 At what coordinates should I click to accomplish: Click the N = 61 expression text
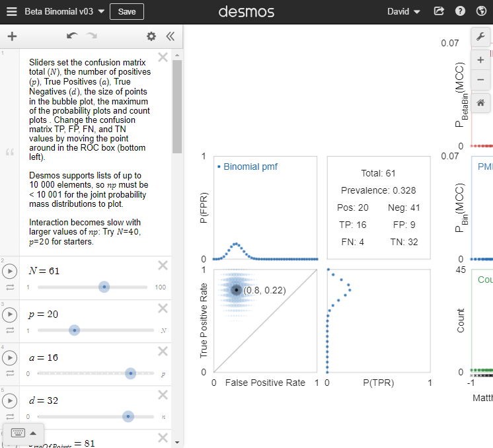pos(44,271)
